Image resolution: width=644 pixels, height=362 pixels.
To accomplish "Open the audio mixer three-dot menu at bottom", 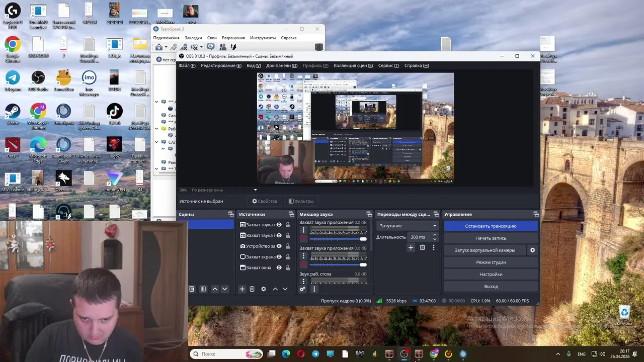I will (x=314, y=289).
